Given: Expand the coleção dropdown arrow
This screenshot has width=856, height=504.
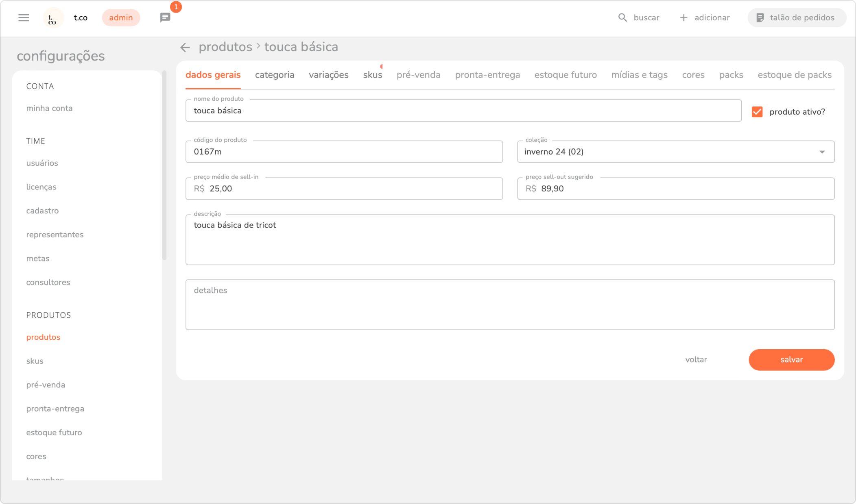Looking at the screenshot, I should click(822, 152).
